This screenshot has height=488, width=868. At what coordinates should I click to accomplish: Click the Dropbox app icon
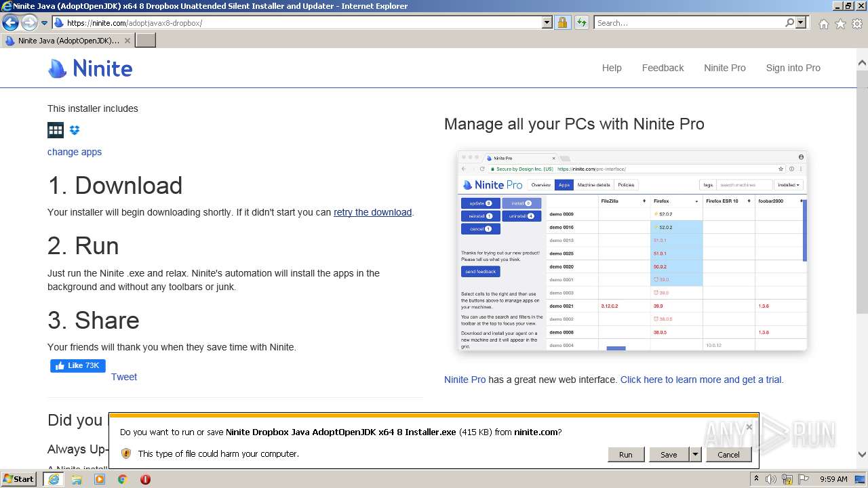click(75, 130)
